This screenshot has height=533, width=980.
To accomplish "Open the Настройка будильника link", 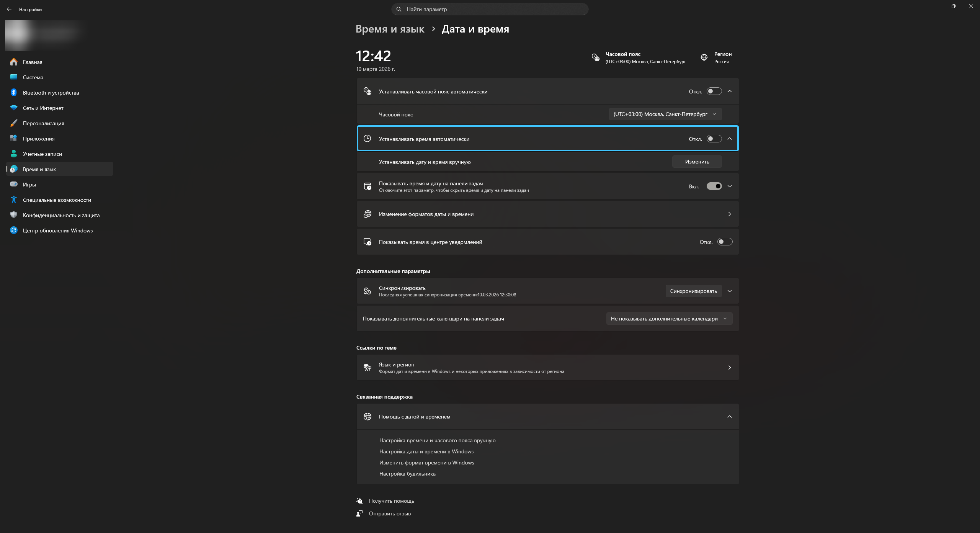I will point(407,474).
